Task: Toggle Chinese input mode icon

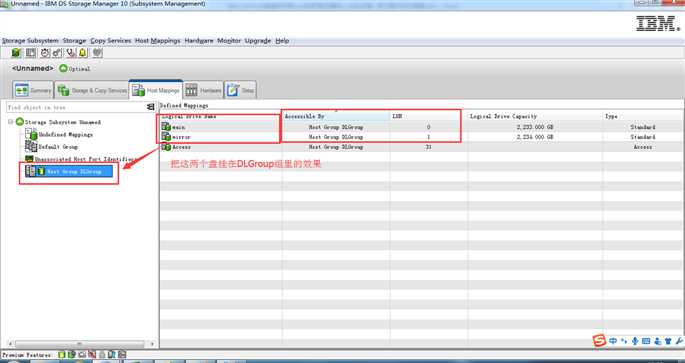Action: [x=613, y=341]
